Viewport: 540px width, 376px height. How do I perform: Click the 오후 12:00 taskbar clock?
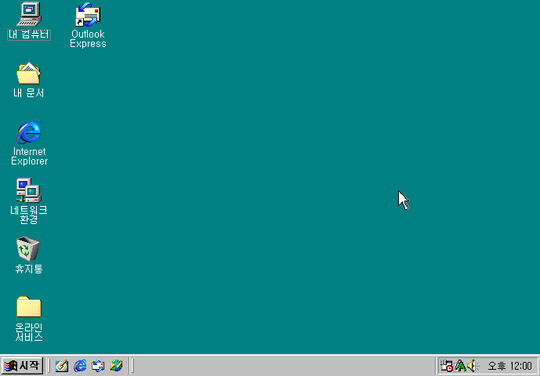point(510,366)
